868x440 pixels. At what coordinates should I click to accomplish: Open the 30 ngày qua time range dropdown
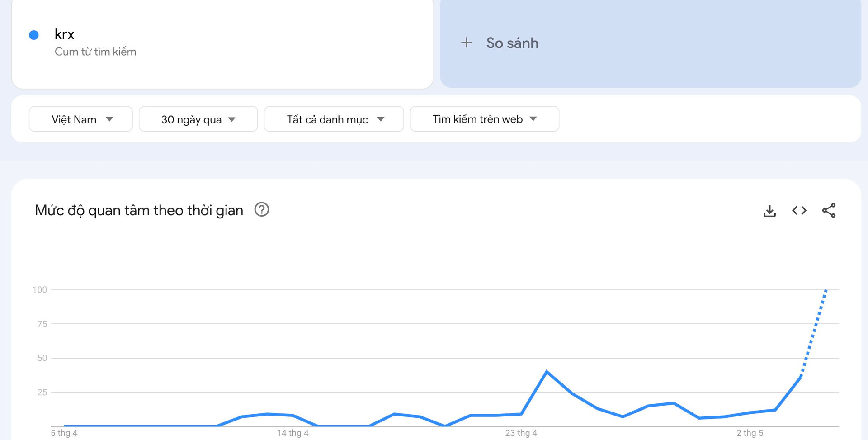(198, 119)
